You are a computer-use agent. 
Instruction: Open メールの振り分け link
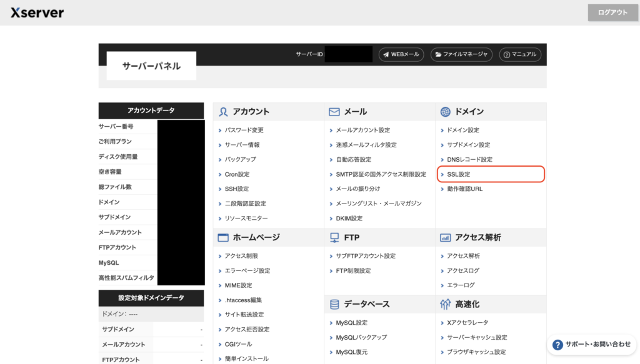(358, 189)
